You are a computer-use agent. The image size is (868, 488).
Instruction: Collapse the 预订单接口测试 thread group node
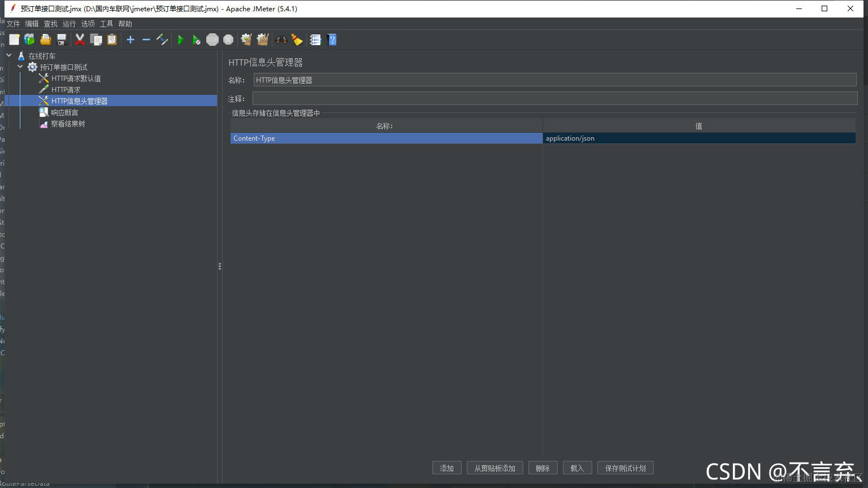click(20, 67)
